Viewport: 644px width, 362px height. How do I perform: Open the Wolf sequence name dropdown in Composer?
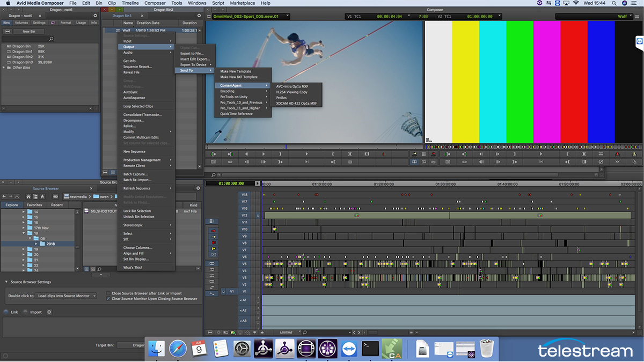click(x=594, y=16)
